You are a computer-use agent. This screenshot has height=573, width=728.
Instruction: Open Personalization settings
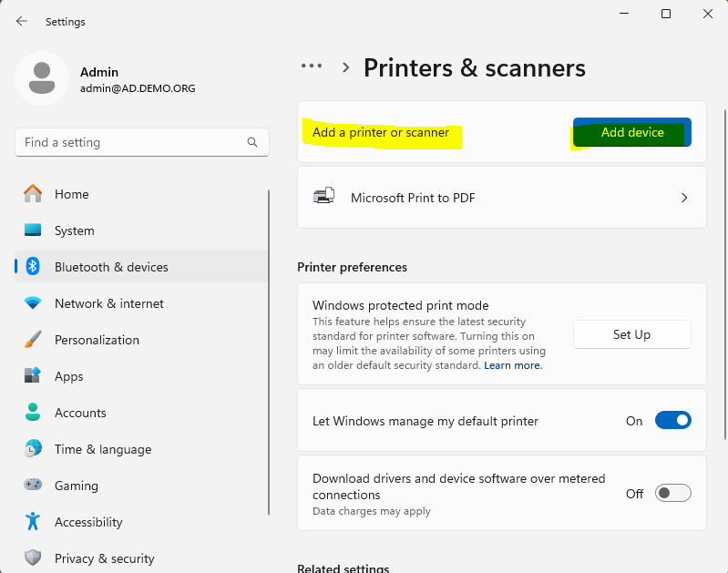tap(141, 340)
